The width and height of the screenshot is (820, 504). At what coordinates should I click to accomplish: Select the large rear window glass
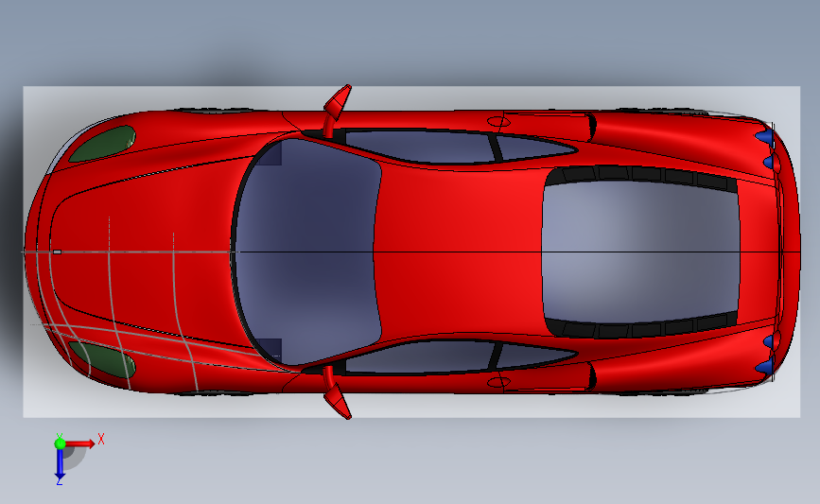(x=640, y=252)
